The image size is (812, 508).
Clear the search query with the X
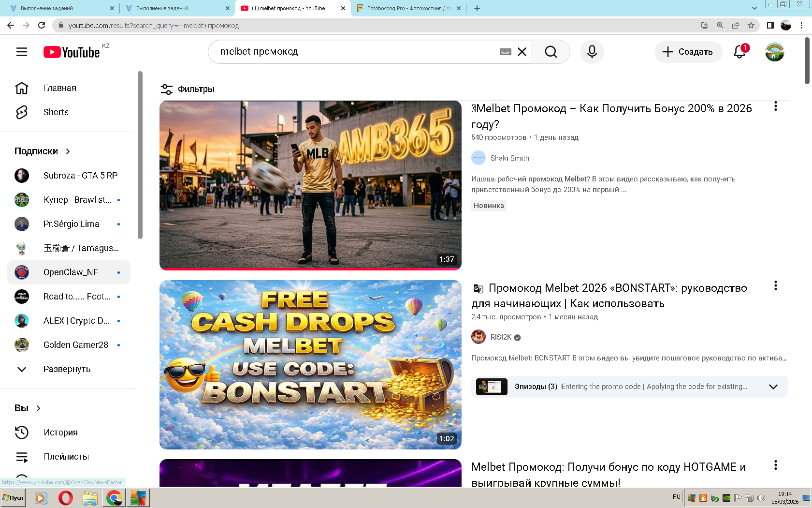522,52
